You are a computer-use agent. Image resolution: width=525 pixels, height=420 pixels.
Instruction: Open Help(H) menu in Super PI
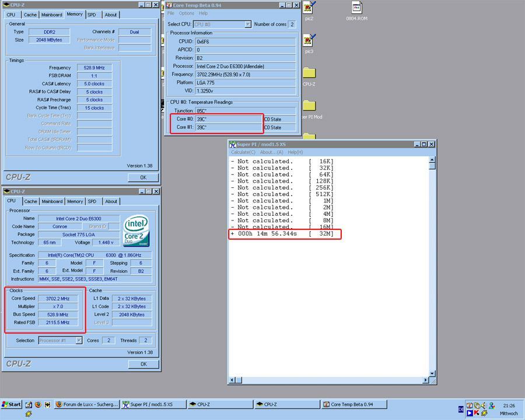click(x=295, y=152)
